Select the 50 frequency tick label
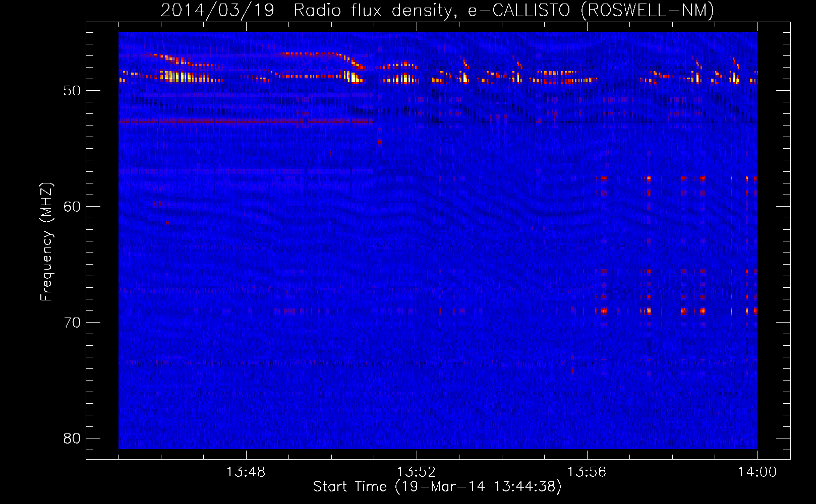 [x=72, y=91]
